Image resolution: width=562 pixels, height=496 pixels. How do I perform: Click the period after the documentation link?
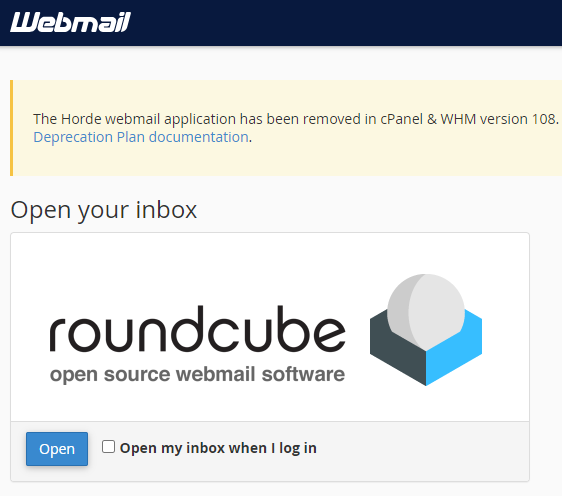[x=251, y=138]
